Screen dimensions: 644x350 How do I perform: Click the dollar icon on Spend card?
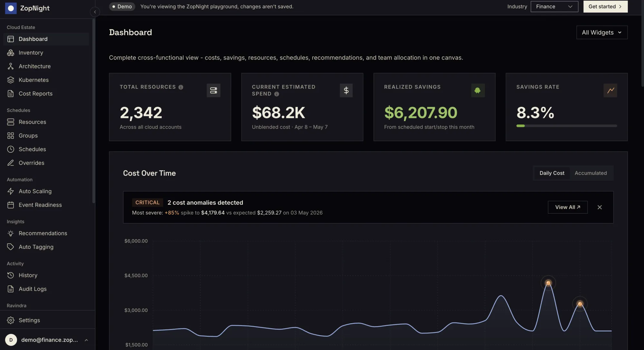click(x=346, y=90)
